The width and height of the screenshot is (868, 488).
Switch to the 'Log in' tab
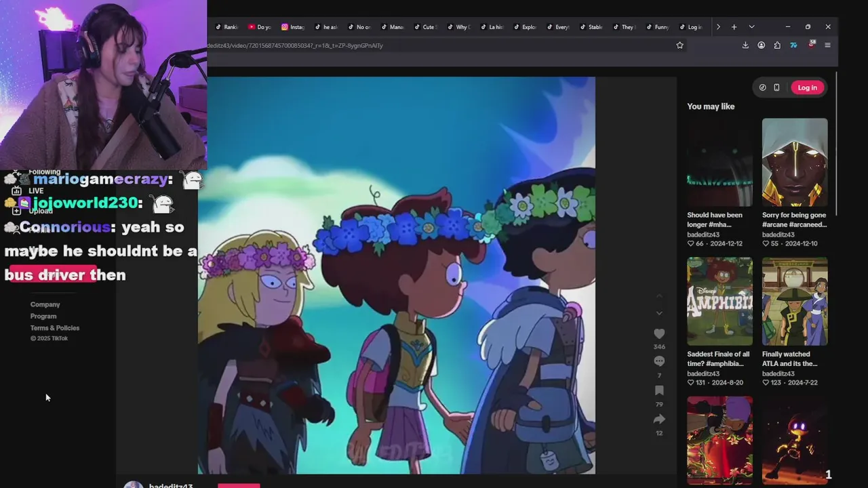[x=691, y=27]
